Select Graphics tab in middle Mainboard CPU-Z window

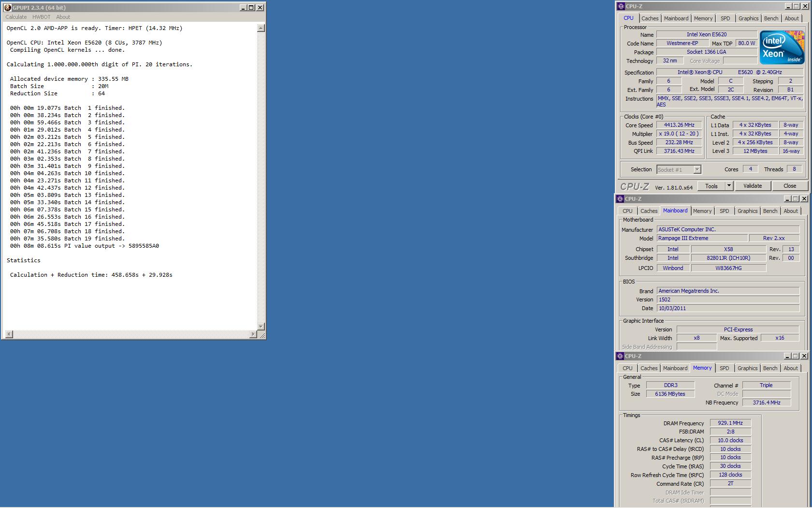coord(747,211)
